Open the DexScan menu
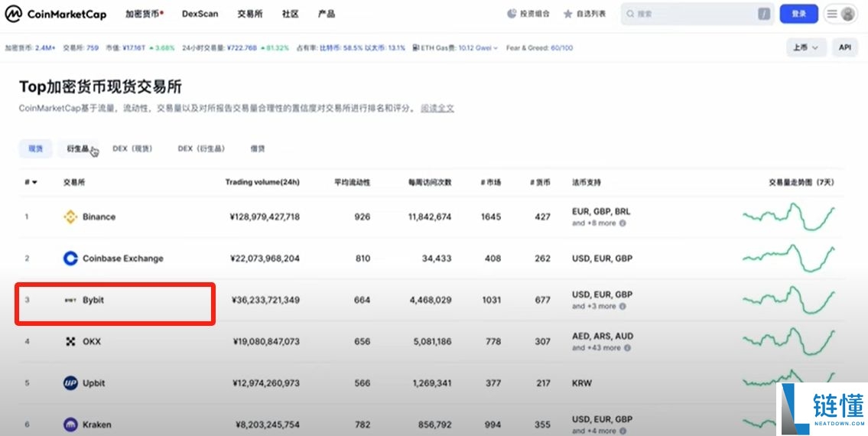Image resolution: width=868 pixels, height=436 pixels. click(200, 14)
